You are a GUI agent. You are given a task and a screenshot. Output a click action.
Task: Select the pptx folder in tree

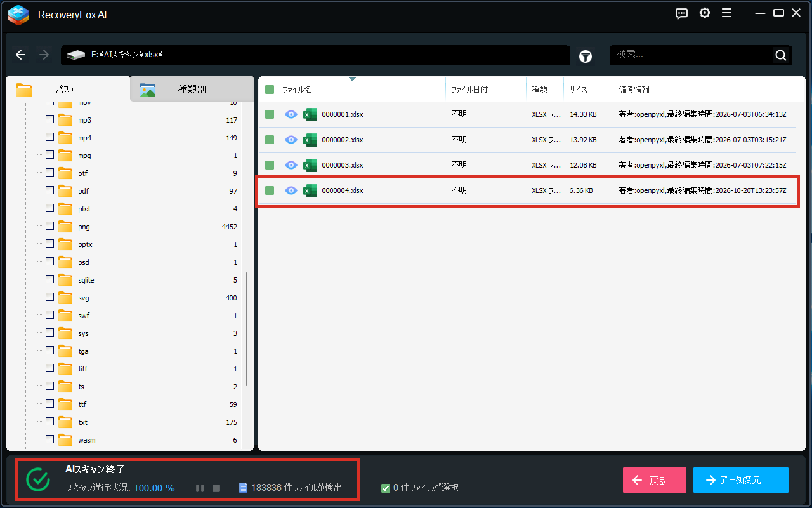click(86, 244)
